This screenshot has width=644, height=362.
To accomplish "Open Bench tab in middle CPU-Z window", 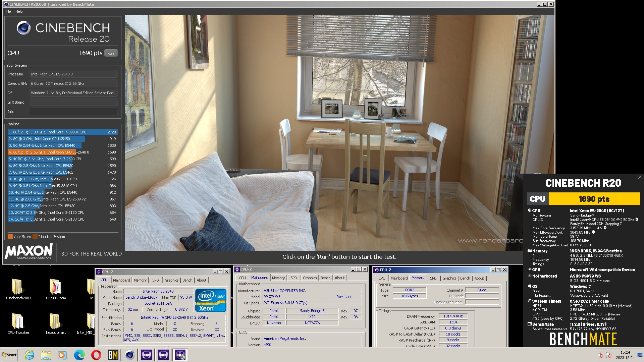I will (326, 278).
